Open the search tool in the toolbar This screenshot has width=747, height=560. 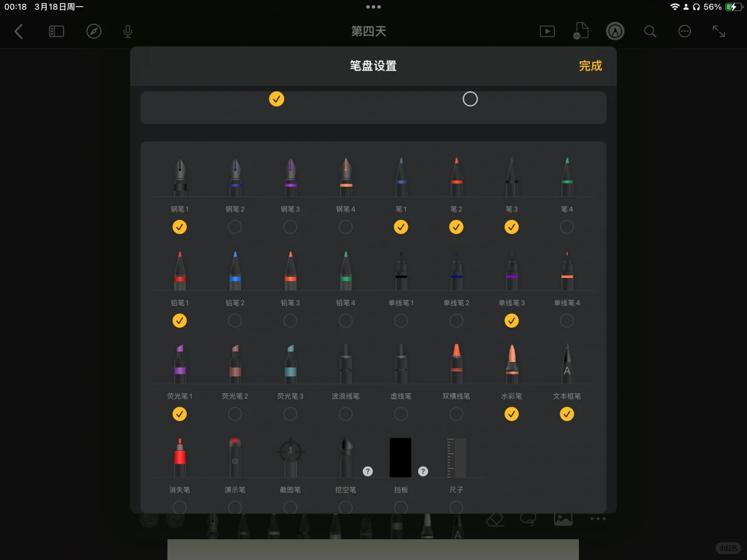650,31
